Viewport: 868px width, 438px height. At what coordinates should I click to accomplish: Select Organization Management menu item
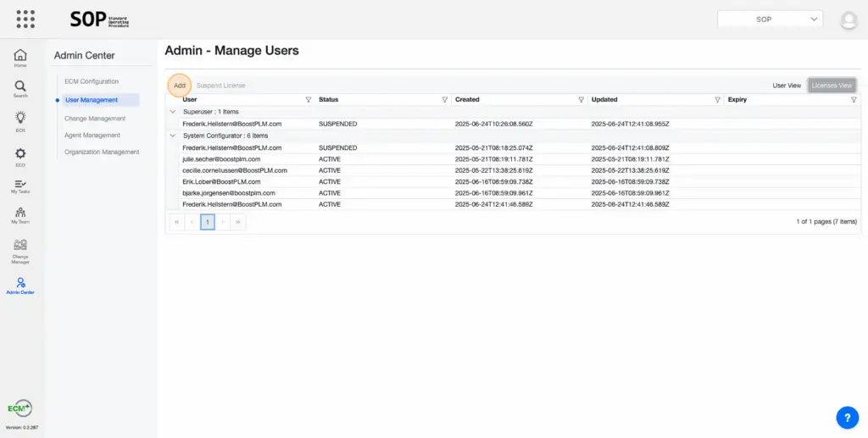pyautogui.click(x=101, y=152)
